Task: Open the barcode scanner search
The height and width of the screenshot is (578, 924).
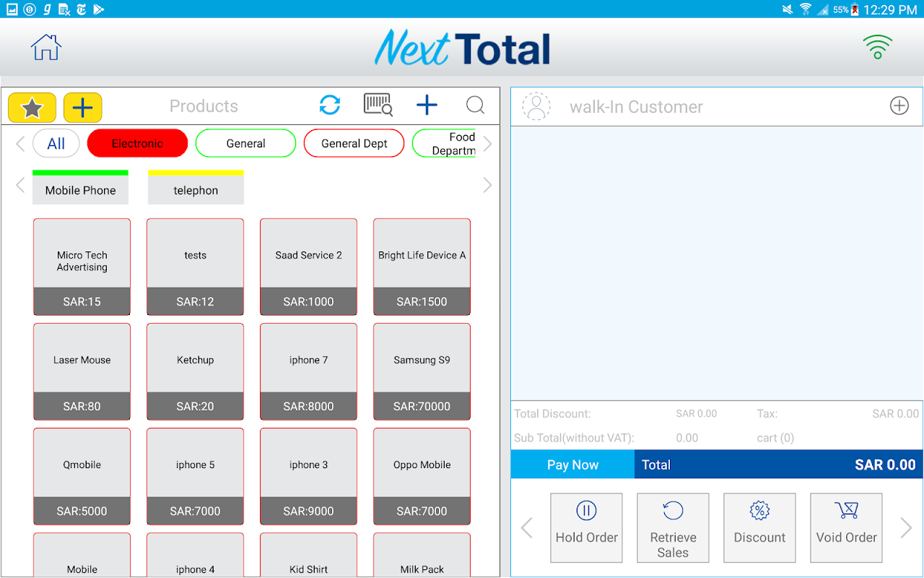Action: pyautogui.click(x=378, y=105)
